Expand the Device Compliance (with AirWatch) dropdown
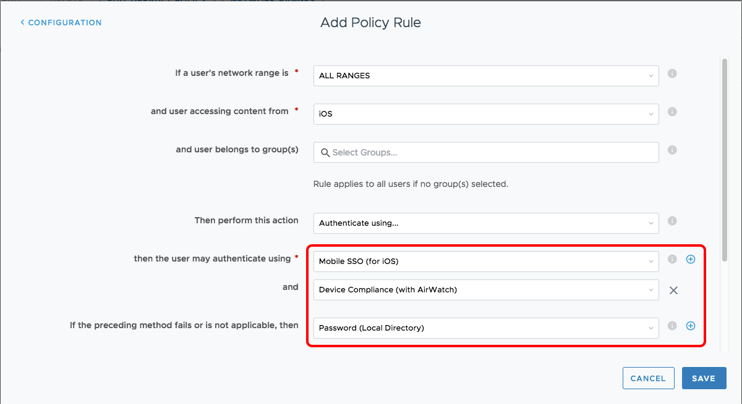The width and height of the screenshot is (742, 404). pyautogui.click(x=486, y=290)
